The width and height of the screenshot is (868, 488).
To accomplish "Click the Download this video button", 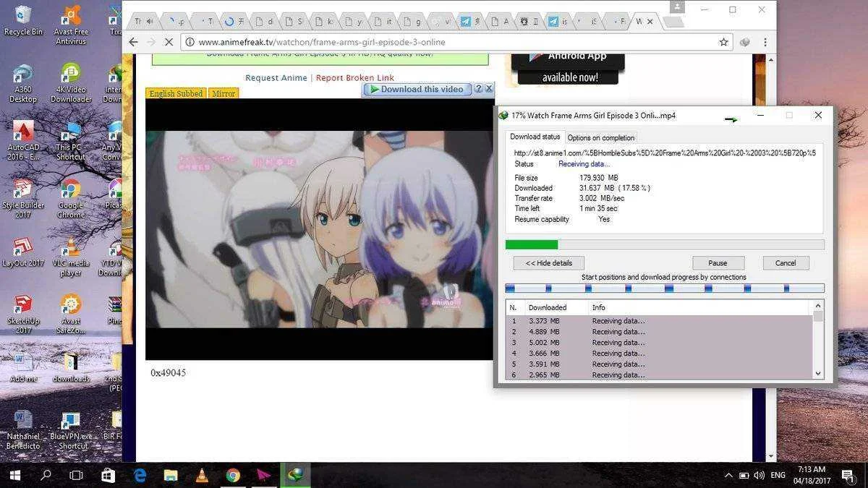I will click(x=417, y=89).
